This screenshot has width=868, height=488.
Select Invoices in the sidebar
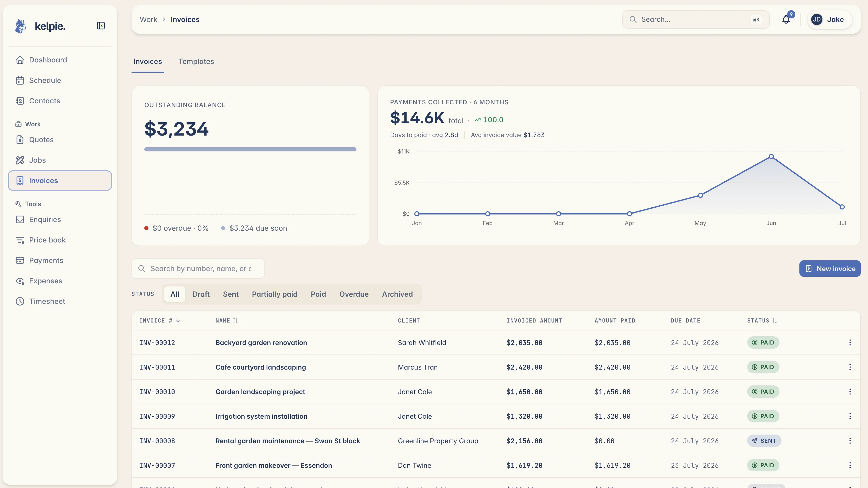60,181
